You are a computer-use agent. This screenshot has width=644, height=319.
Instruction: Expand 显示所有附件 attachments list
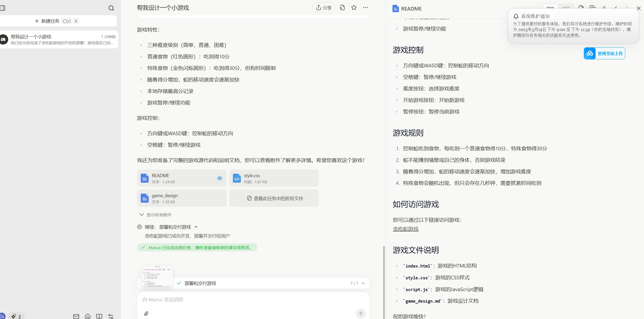[155, 215]
